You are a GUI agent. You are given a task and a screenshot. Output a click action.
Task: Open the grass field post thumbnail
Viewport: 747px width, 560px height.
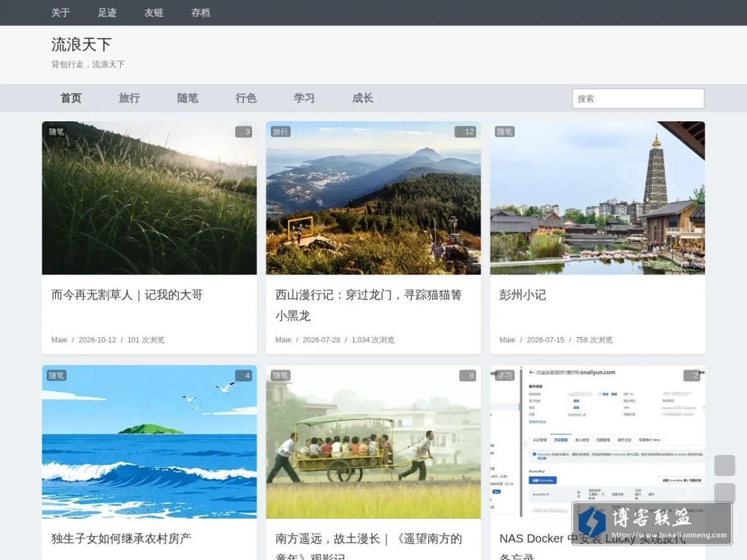[149, 198]
